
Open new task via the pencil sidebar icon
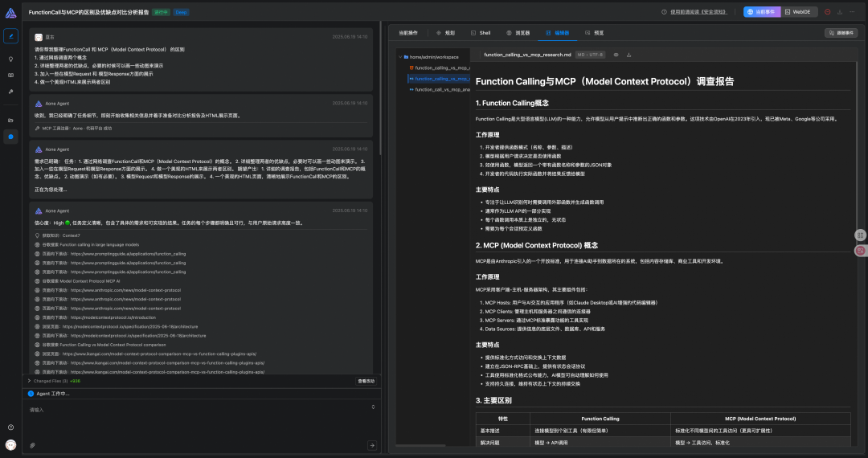pos(10,36)
